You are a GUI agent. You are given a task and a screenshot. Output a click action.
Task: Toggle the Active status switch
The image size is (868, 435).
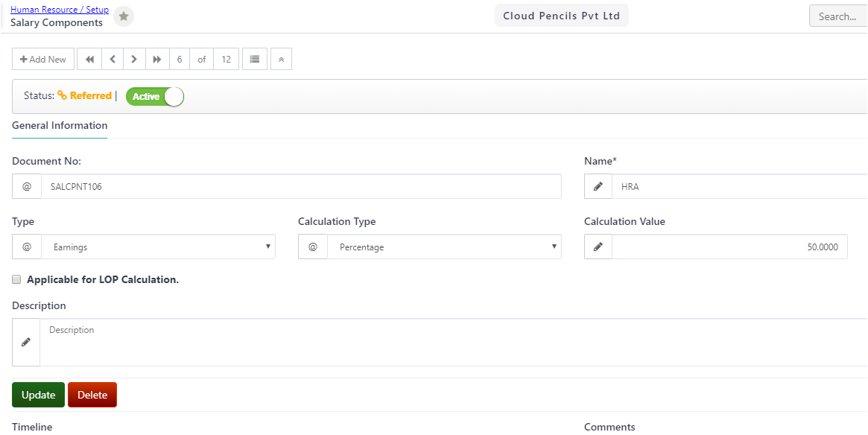pos(154,96)
